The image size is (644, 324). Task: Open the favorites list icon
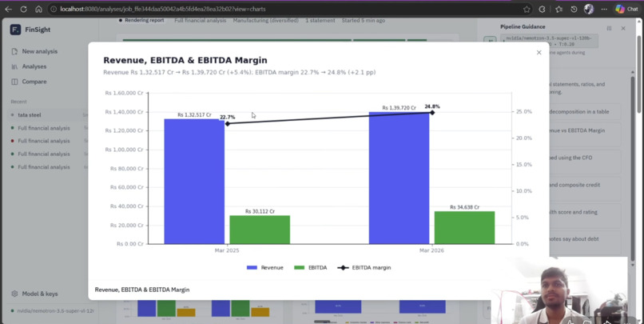(559, 9)
